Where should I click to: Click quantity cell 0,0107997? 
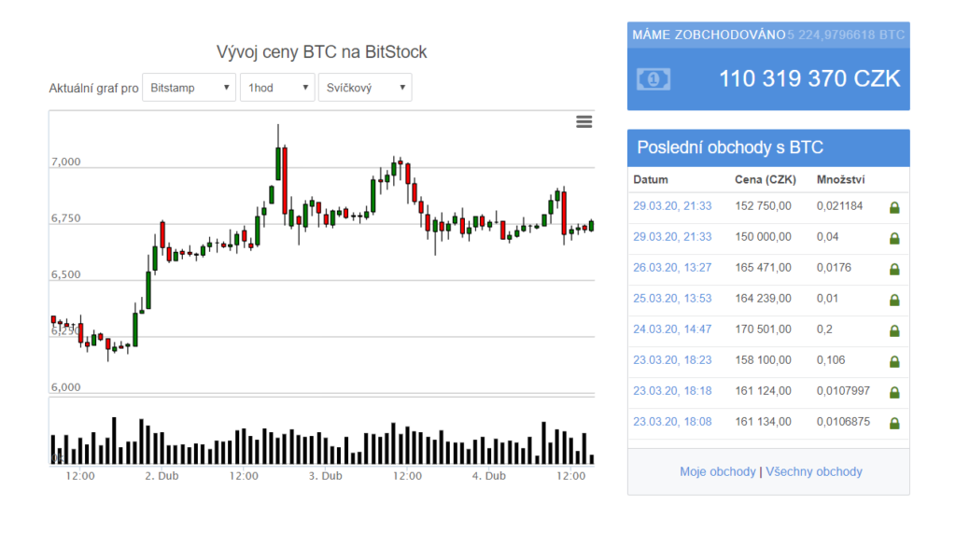(843, 390)
